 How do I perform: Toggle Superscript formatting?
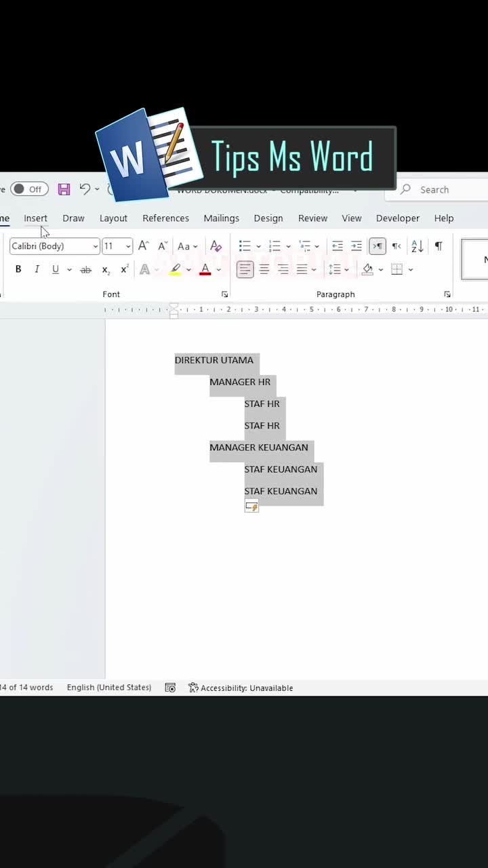tap(125, 269)
